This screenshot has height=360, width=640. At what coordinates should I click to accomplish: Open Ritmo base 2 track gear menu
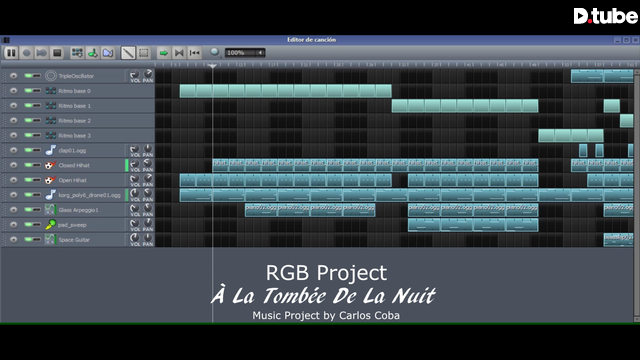[x=13, y=120]
